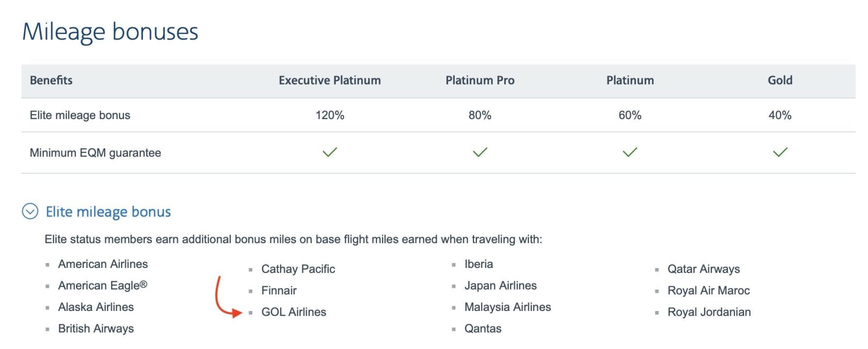Click the Elite mileage bonus heading link
The width and height of the screenshot is (868, 349).
[x=108, y=212]
